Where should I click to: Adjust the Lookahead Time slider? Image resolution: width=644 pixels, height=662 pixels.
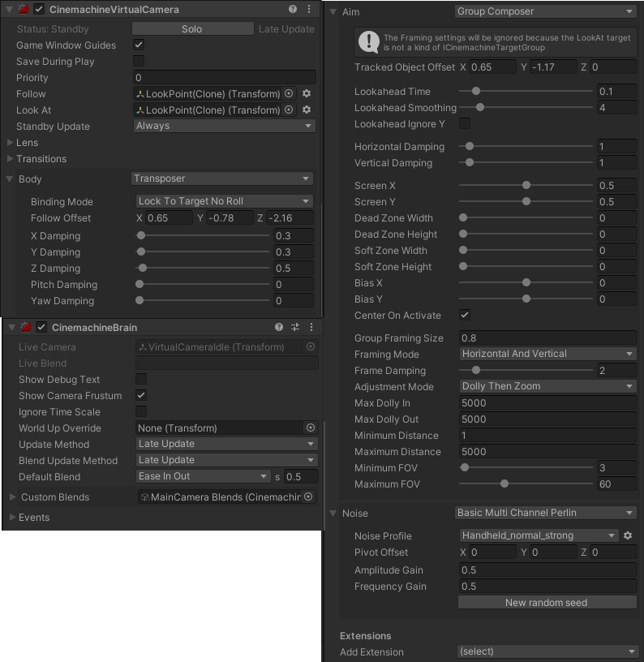(x=526, y=91)
